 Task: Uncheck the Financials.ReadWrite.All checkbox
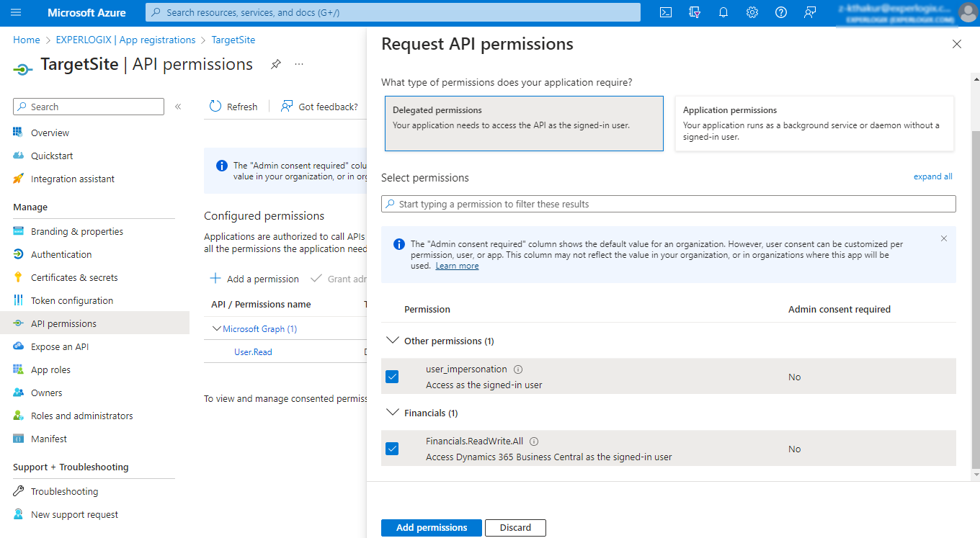coord(392,449)
